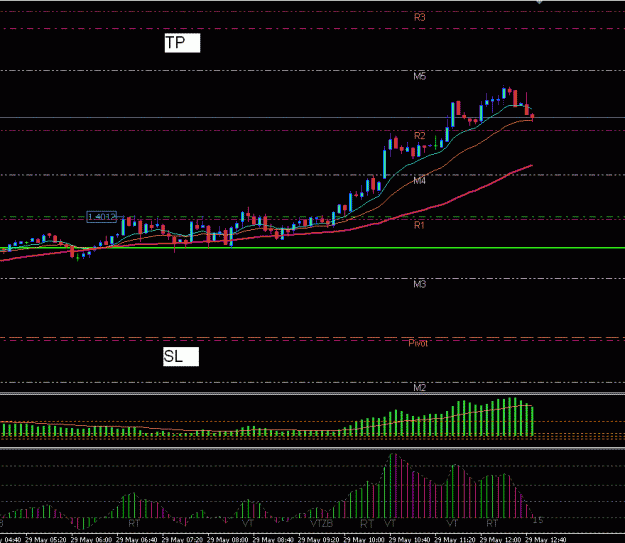Image resolution: width=625 pixels, height=543 pixels.
Task: Click the 29 May 12:40 time label
Action: (546, 540)
